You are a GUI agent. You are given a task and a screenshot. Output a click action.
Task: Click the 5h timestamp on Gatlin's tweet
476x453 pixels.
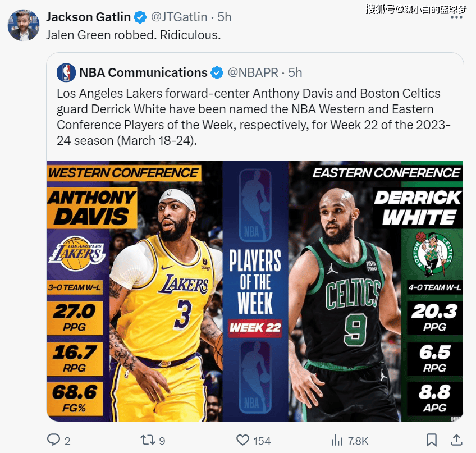224,17
